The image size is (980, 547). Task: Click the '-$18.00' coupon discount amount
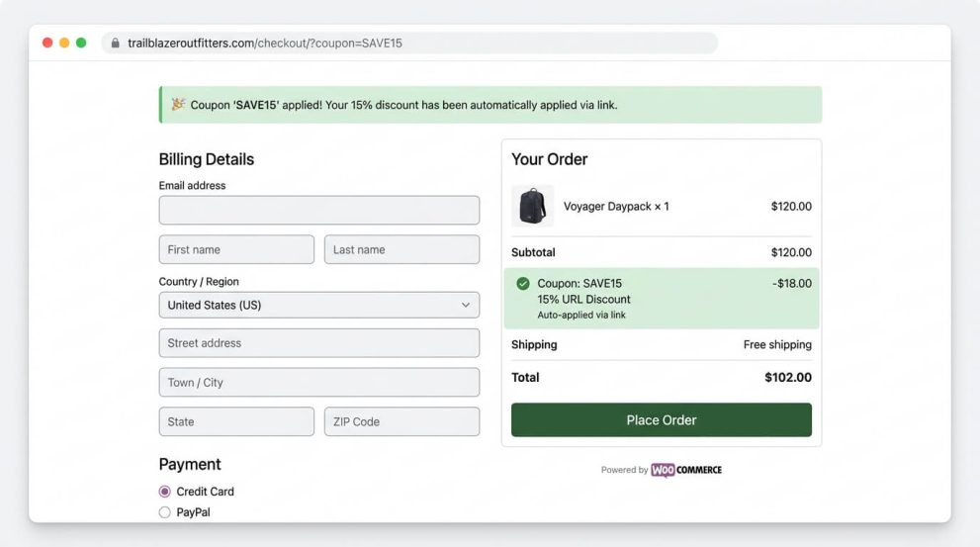[792, 283]
